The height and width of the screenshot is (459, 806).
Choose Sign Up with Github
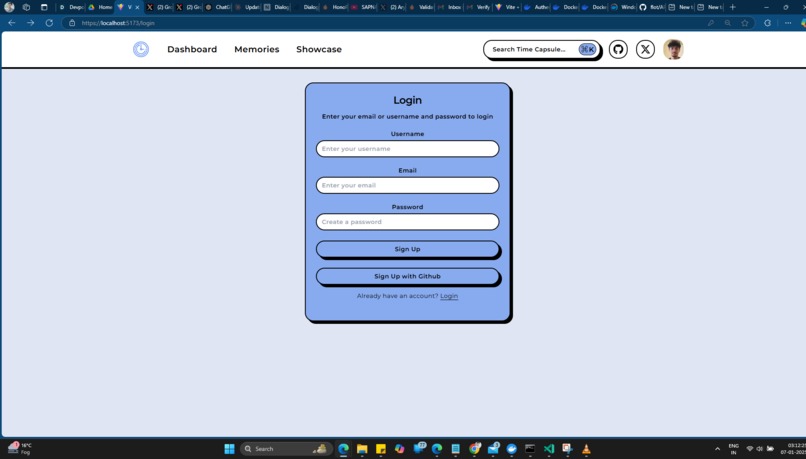tap(407, 276)
